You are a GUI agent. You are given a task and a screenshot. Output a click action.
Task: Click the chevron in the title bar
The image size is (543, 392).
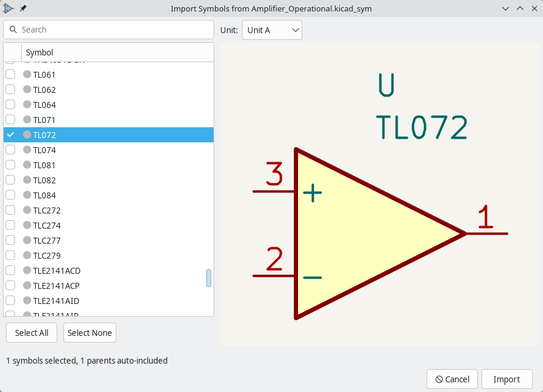pos(506,8)
